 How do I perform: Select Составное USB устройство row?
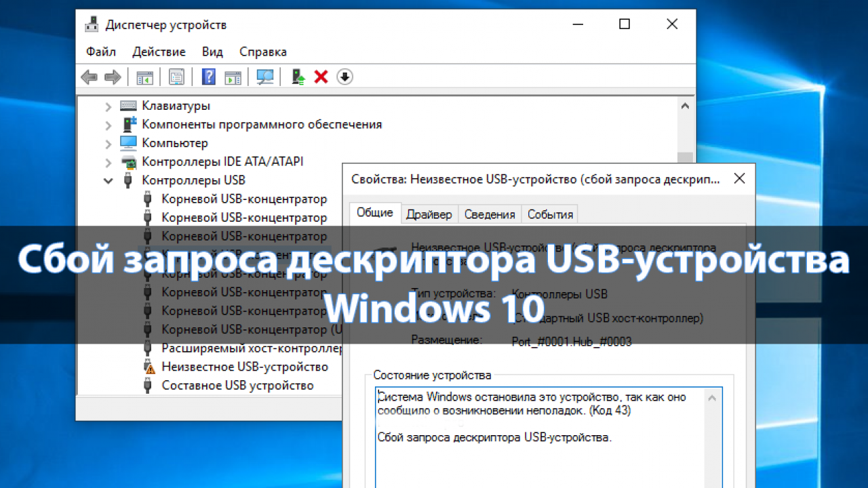237,386
